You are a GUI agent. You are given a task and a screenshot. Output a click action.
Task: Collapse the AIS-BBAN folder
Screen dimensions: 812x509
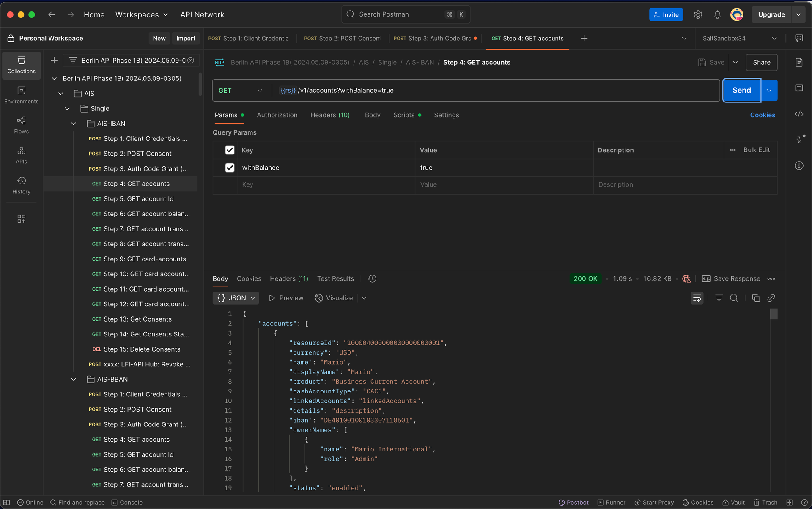coord(74,380)
